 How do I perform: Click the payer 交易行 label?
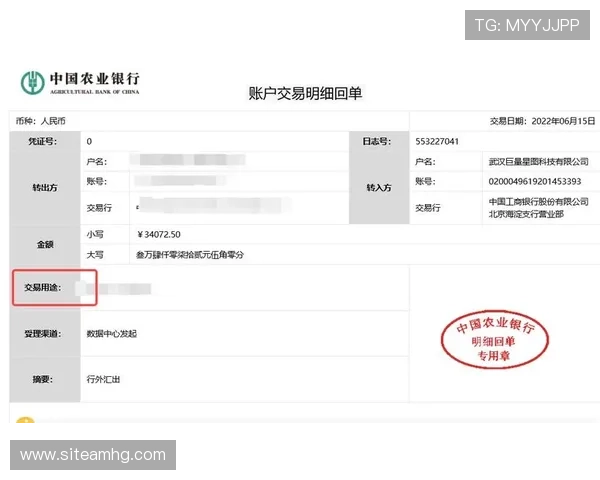[x=99, y=208]
